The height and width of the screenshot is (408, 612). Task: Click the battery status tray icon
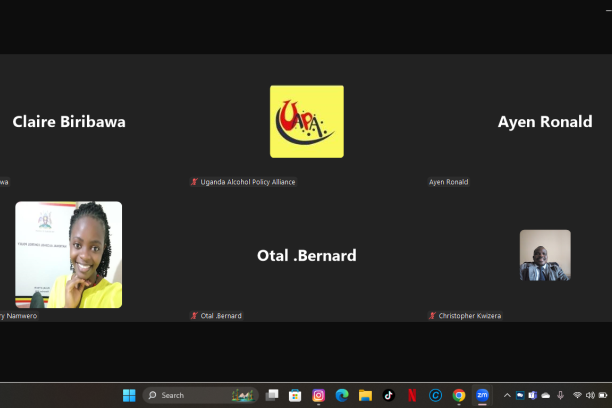[x=603, y=395]
